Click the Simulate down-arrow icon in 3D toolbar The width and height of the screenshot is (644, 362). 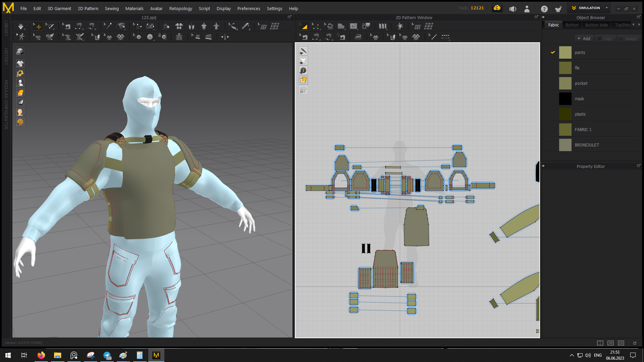click(21, 26)
